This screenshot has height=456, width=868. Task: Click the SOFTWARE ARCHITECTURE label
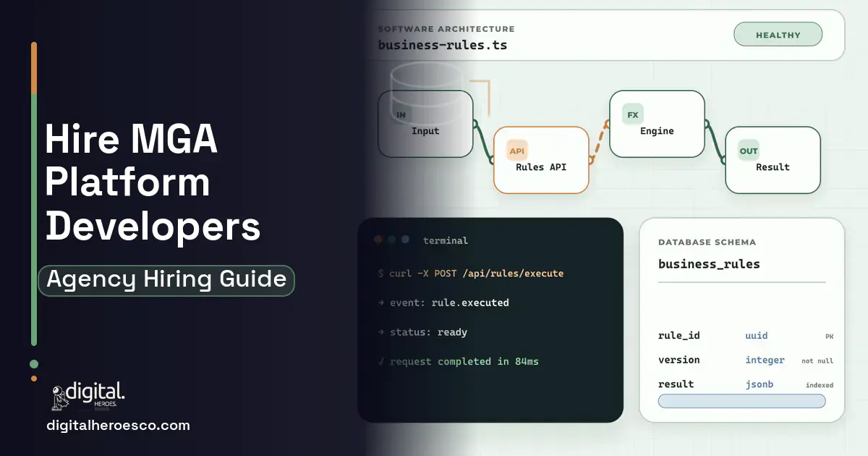446,29
